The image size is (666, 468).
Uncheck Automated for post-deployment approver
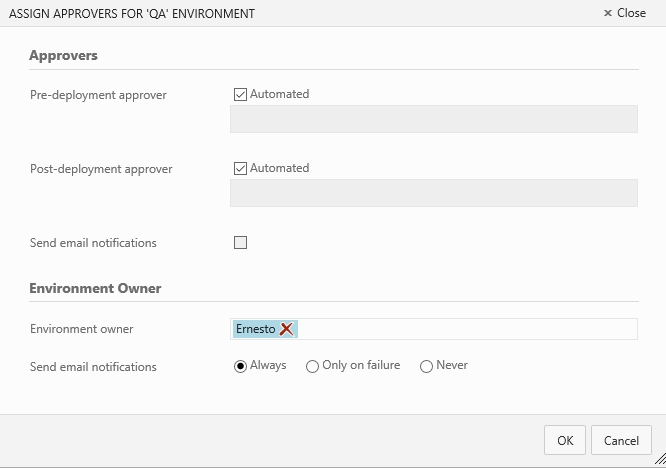(x=240, y=168)
